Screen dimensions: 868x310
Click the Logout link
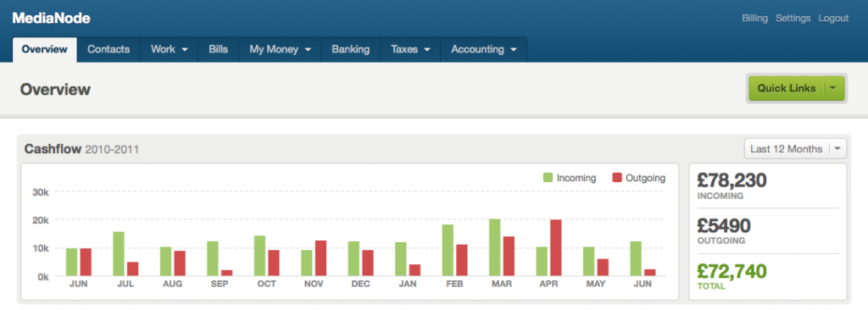833,19
